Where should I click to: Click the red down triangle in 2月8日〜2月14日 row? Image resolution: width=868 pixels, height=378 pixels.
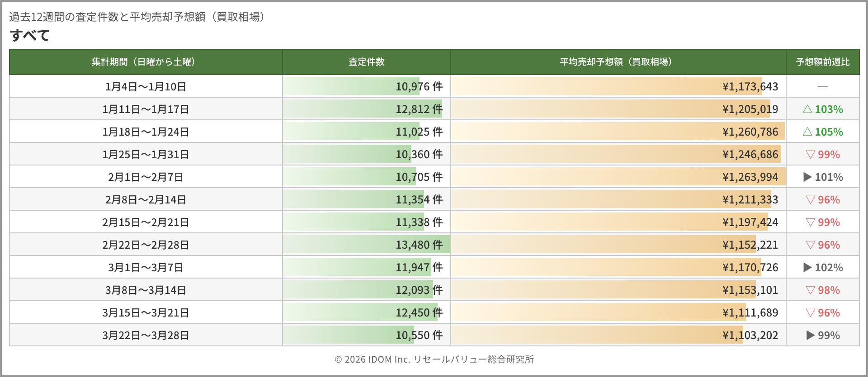point(810,199)
